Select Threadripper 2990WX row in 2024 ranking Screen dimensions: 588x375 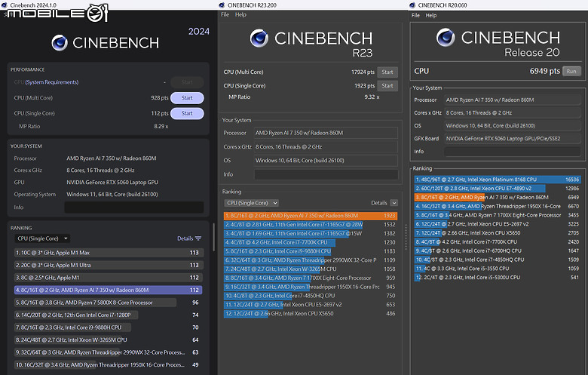point(109,352)
